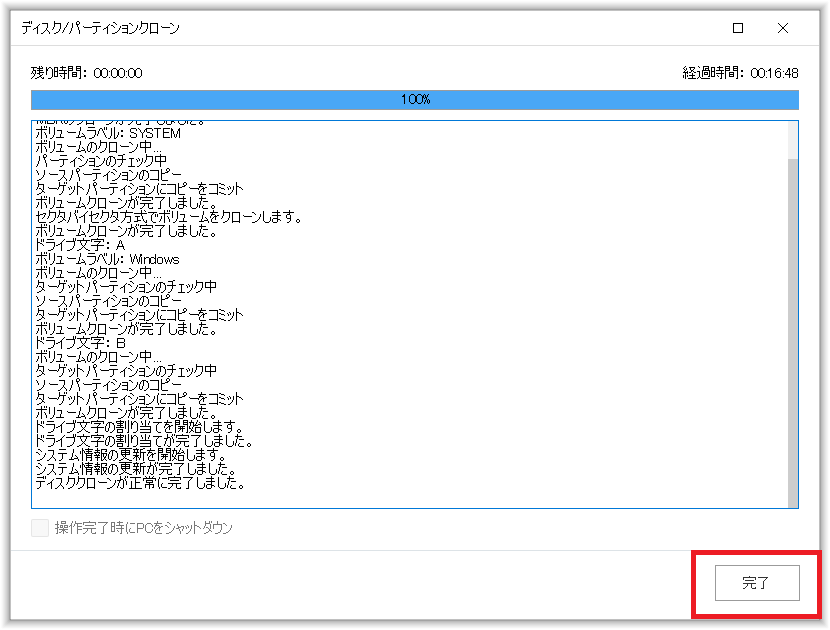Click the window title ディスク/パーティションクローン
The width and height of the screenshot is (830, 630).
click(x=101, y=28)
